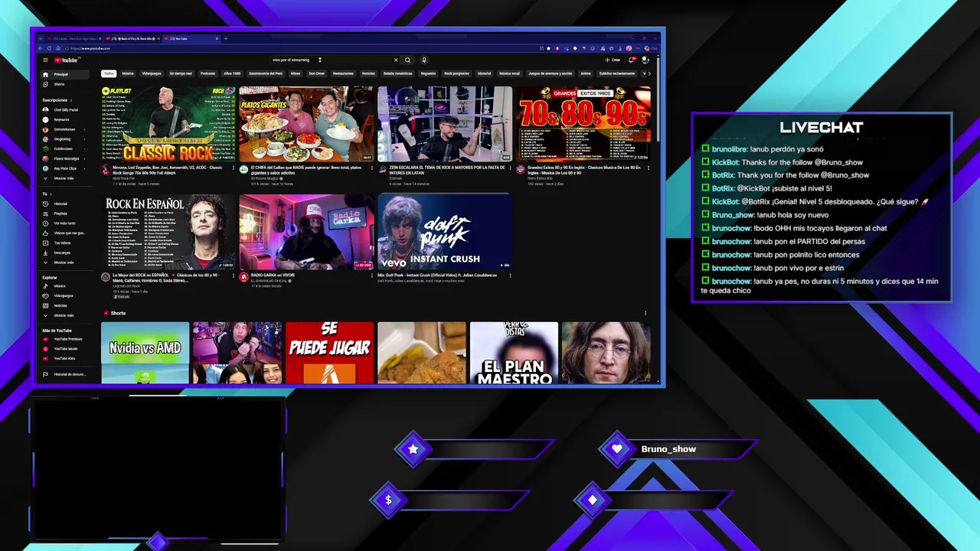Select the Rock progresivo filter chip
The image size is (980, 551).
[x=456, y=73]
